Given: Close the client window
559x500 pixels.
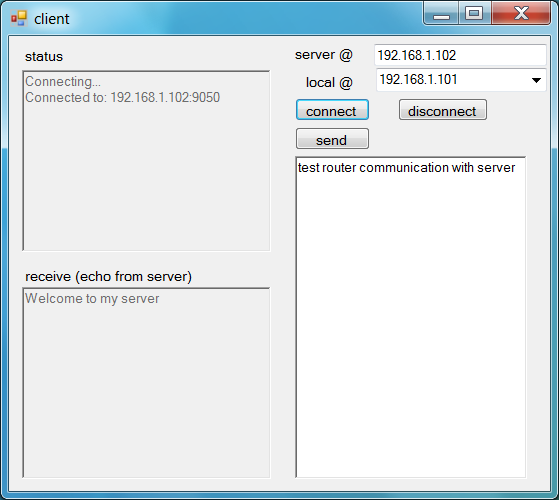Looking at the screenshot, I should pos(521,14).
